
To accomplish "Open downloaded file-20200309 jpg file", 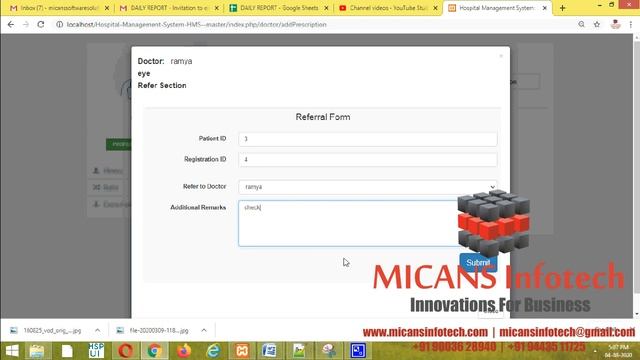I will pyautogui.click(x=153, y=330).
